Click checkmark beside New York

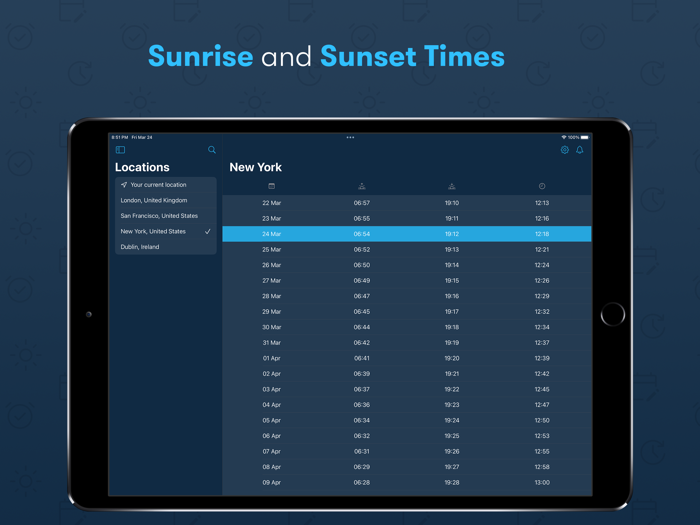pyautogui.click(x=208, y=231)
